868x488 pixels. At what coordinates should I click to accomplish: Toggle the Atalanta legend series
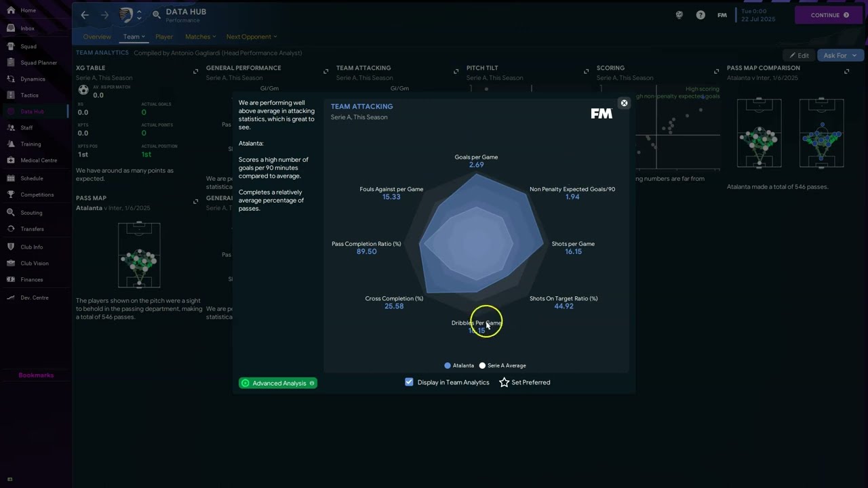tap(459, 365)
